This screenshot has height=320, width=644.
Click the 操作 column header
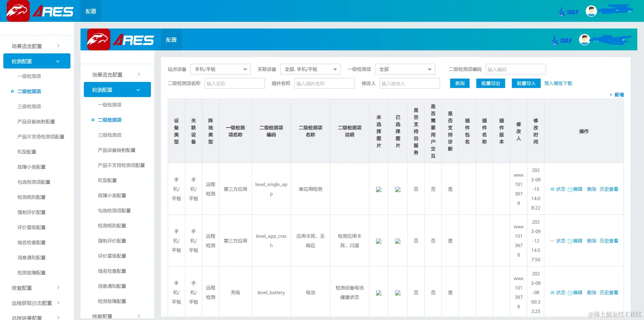[x=584, y=131]
